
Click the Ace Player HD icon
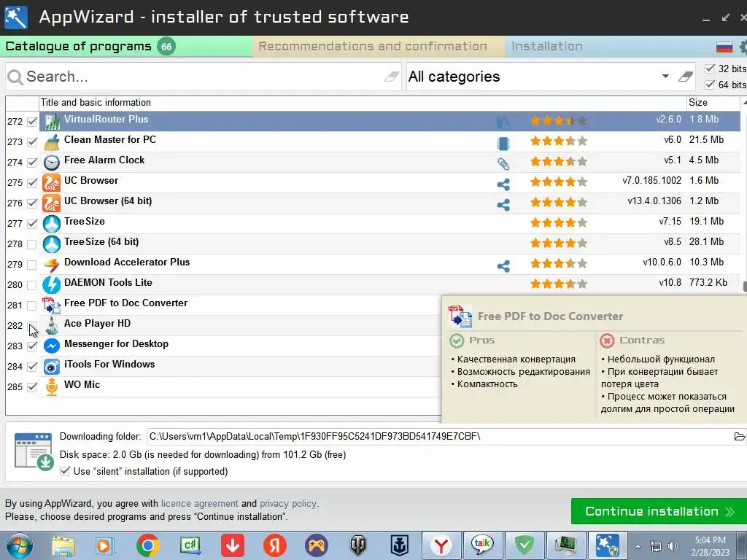tap(52, 326)
